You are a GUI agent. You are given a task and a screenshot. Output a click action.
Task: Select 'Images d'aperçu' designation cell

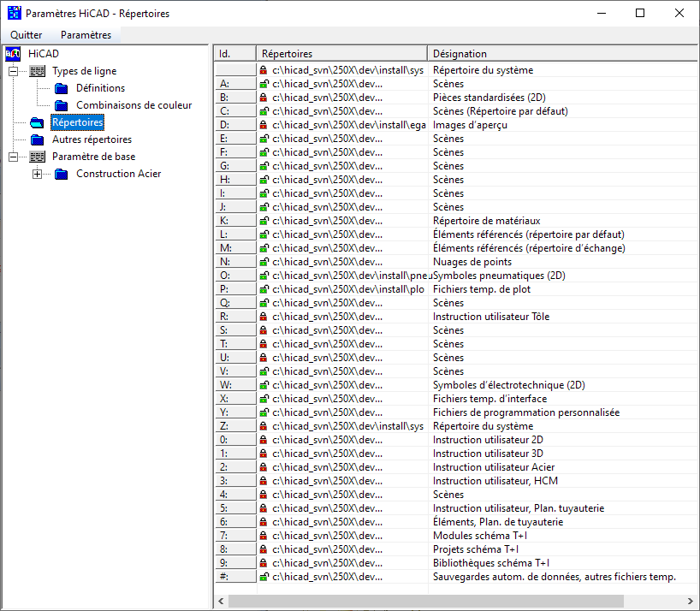click(470, 125)
